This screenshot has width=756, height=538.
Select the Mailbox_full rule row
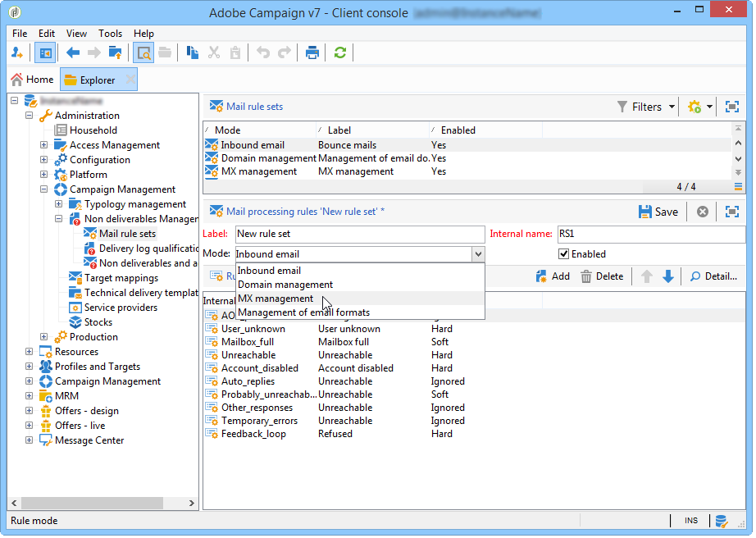[x=474, y=342]
